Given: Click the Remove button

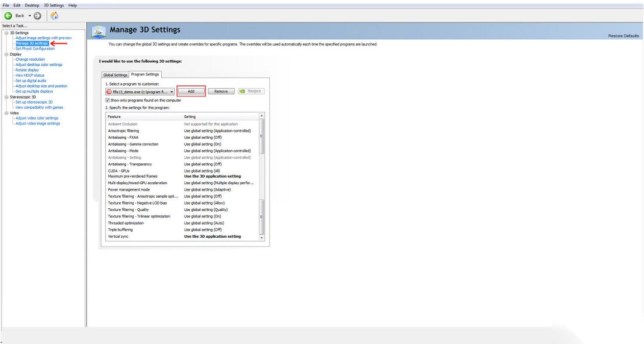Looking at the screenshot, I should coord(221,91).
